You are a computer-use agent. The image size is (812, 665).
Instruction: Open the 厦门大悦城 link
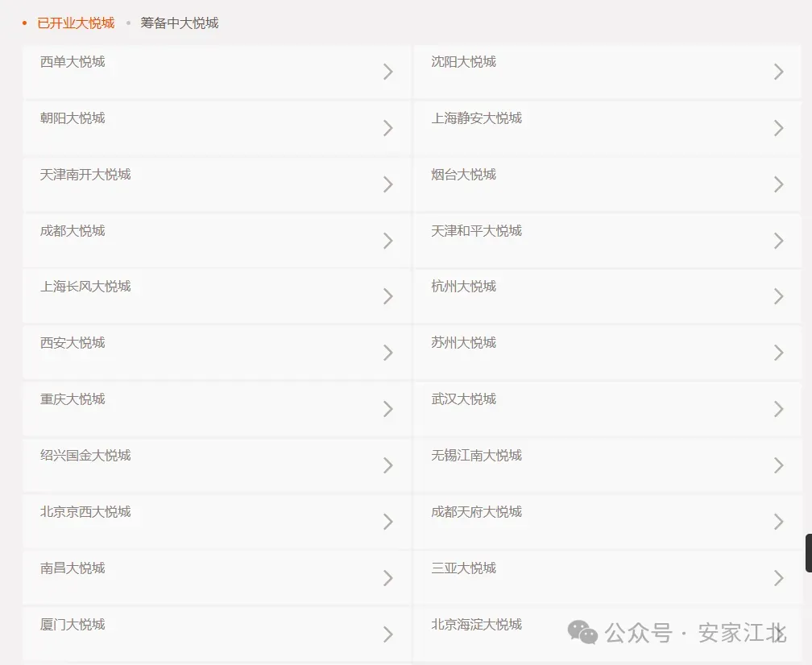coord(72,625)
